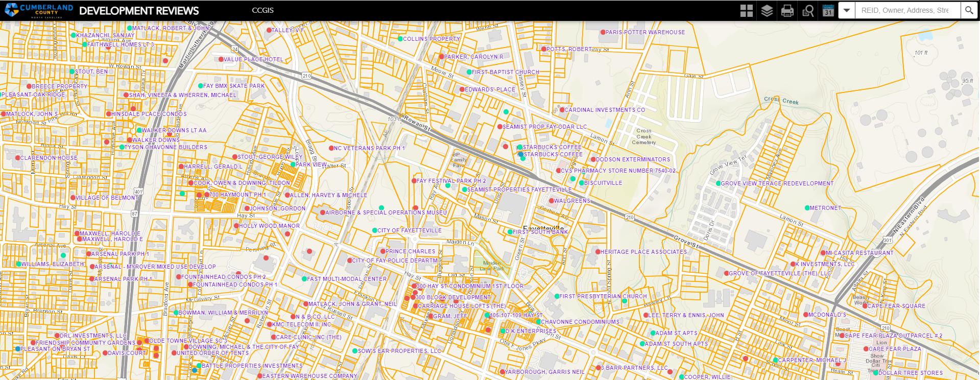This screenshot has height=380, width=980.
Task: Click the Friendship Community Gardens label
Action: pos(86,343)
